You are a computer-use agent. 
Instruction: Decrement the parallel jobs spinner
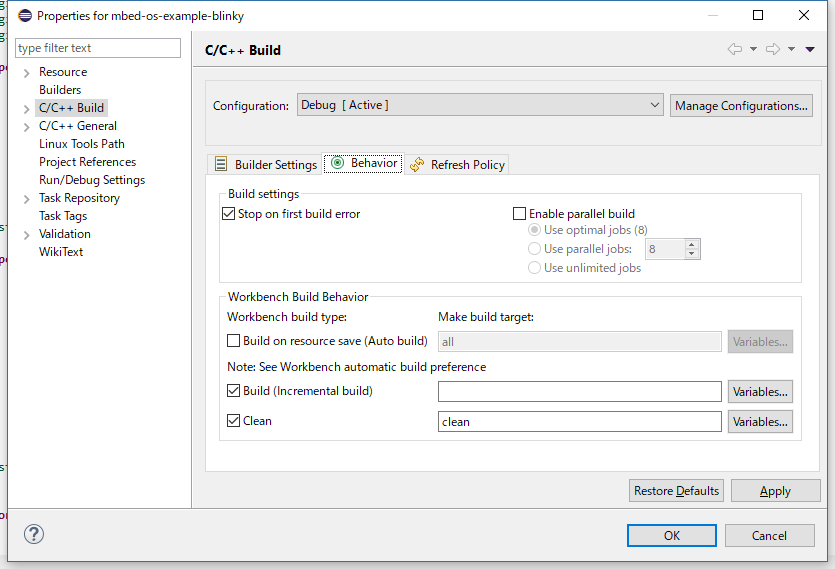[692, 254]
